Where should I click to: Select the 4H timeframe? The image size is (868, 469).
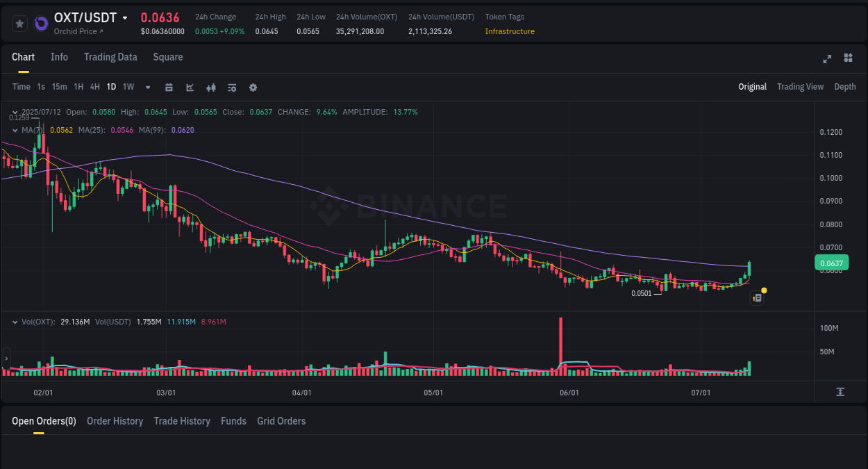[94, 87]
